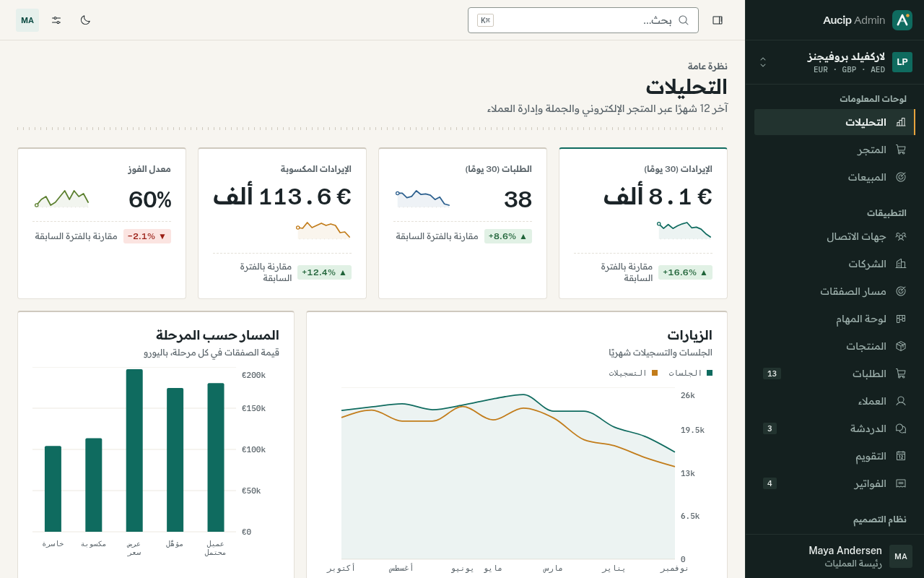The width and height of the screenshot is (924, 578).
Task: Click the target icon beside المبيعات
Action: point(901,177)
